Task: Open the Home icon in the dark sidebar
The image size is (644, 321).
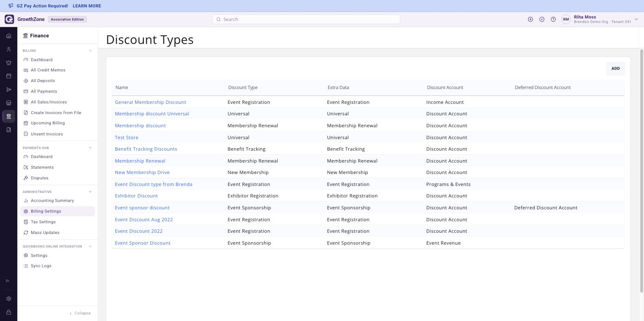Action: tap(9, 36)
